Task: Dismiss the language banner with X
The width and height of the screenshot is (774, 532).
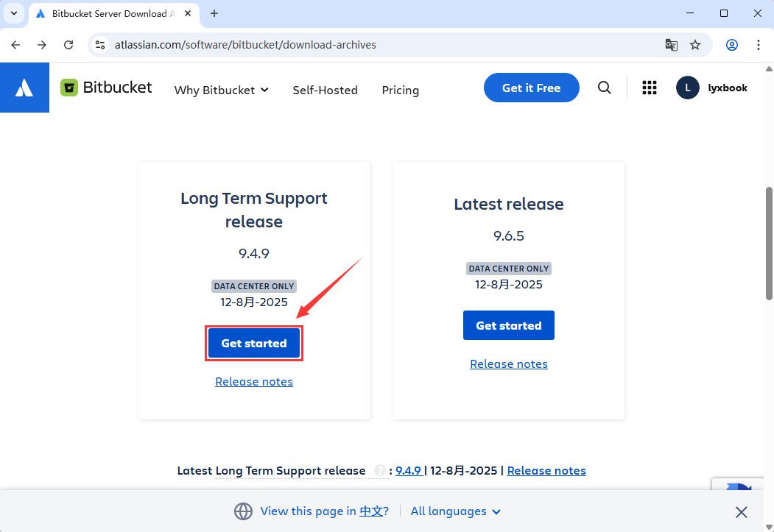Action: (741, 512)
